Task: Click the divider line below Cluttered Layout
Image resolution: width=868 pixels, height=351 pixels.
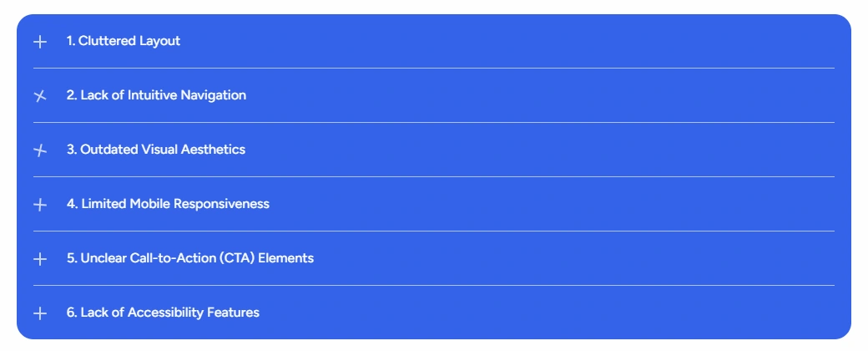Action: coord(434,68)
